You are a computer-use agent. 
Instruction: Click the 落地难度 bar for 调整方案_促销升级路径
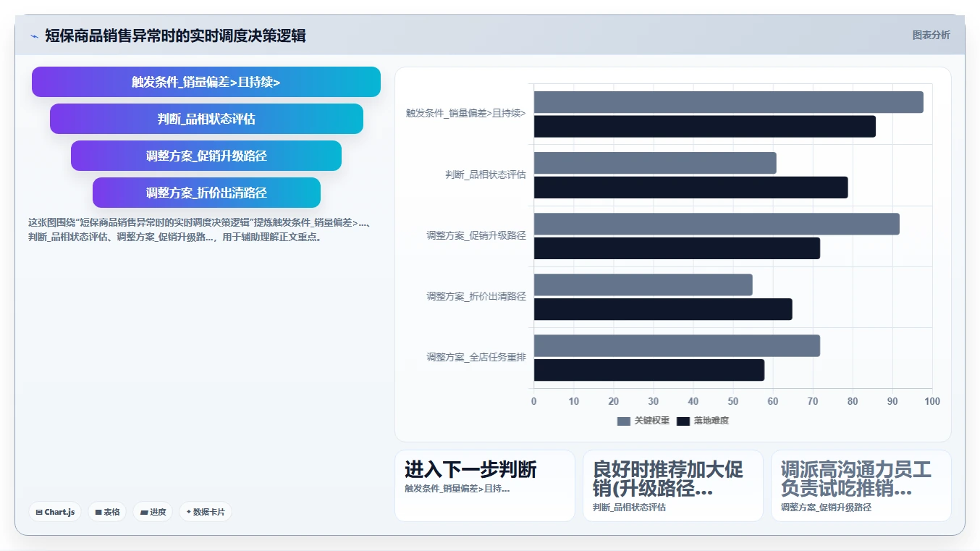pyautogui.click(x=677, y=248)
